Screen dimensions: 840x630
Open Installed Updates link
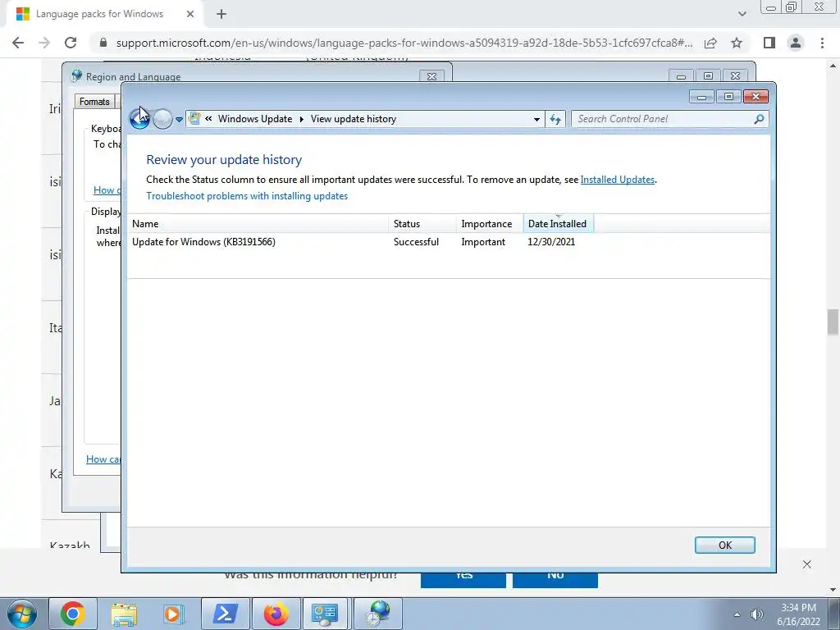(617, 180)
